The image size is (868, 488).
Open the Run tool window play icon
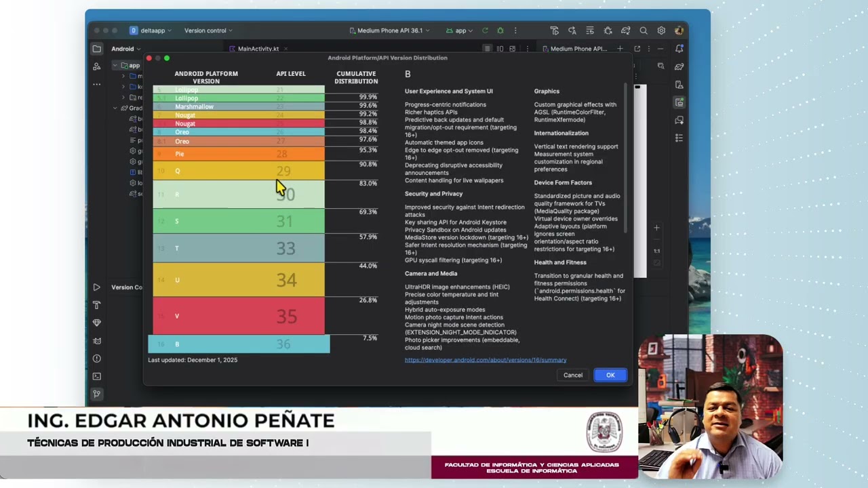(97, 287)
